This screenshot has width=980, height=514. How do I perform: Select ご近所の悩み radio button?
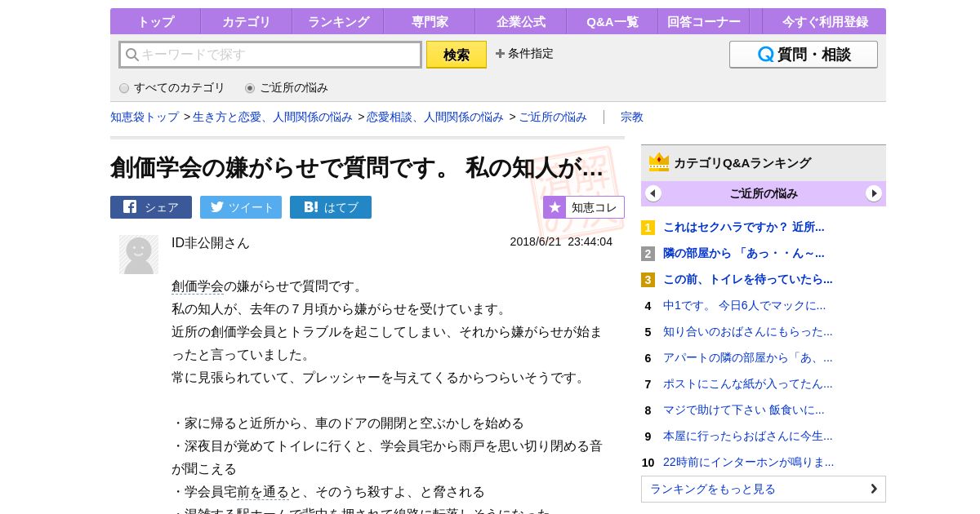(x=250, y=88)
